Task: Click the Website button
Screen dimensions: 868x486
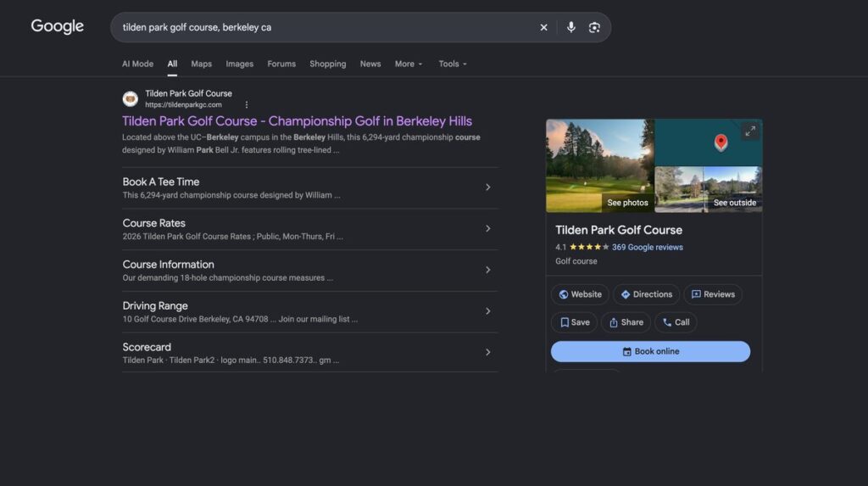Action: coord(580,294)
